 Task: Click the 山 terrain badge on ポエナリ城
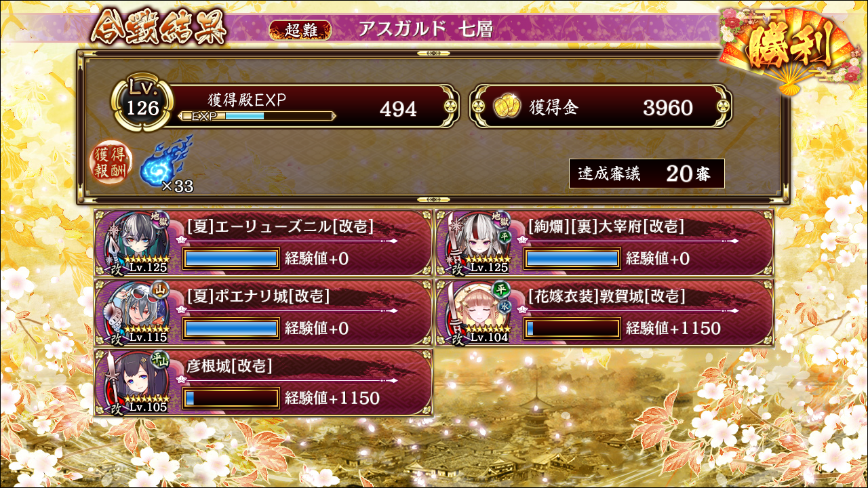162,291
